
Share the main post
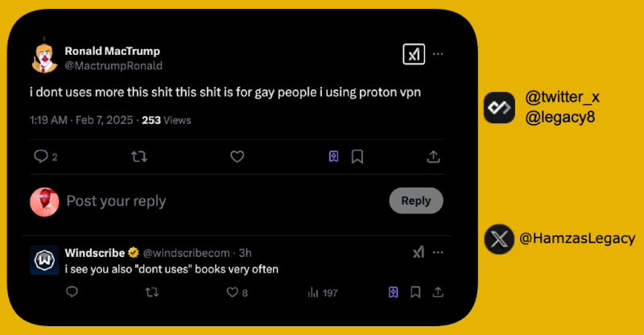click(433, 157)
